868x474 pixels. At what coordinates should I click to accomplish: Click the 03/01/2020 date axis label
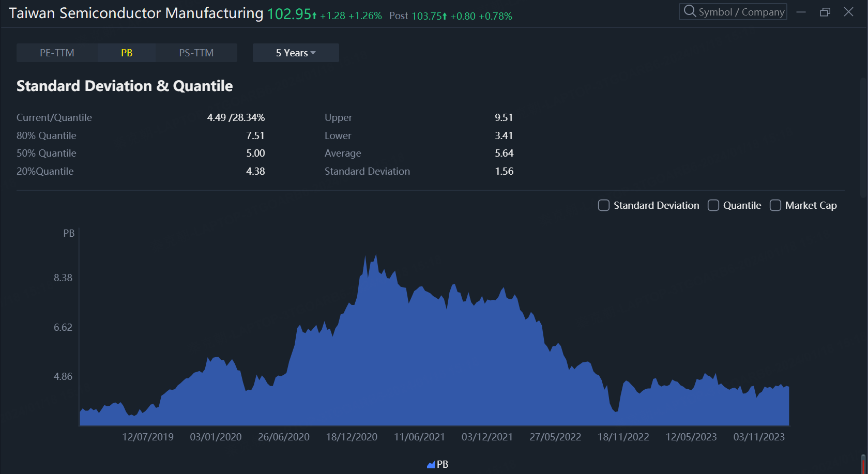pyautogui.click(x=216, y=437)
